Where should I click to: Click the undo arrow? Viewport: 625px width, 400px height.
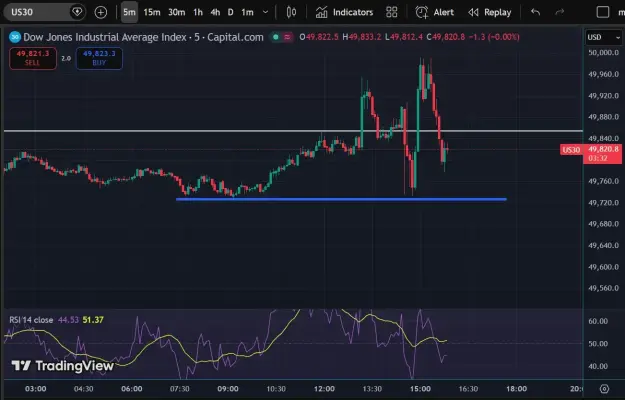536,12
